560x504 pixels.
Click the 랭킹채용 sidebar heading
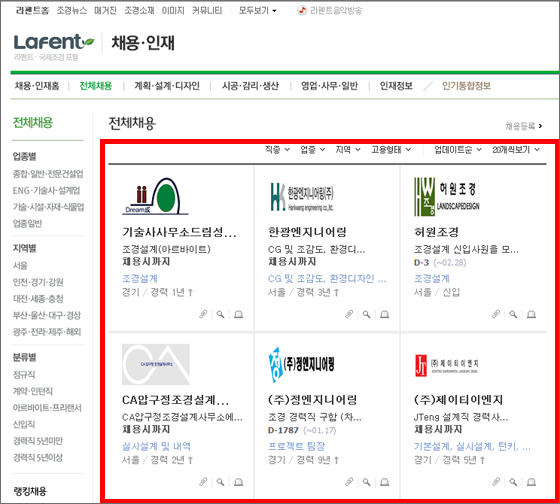pyautogui.click(x=30, y=491)
